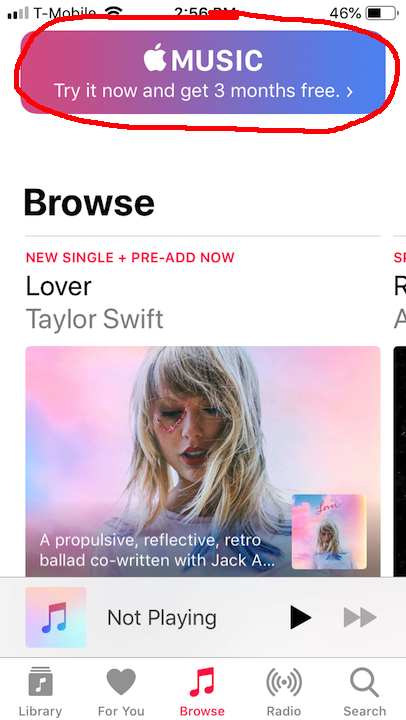Tap the For You heart icon
Viewport: 406px width, 720px height.
point(121,682)
